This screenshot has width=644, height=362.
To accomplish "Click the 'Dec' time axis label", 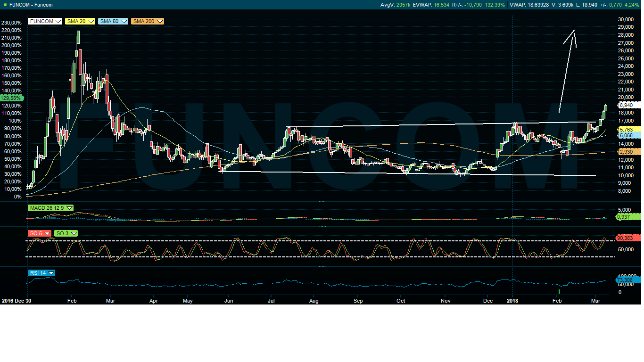I will pyautogui.click(x=488, y=300).
